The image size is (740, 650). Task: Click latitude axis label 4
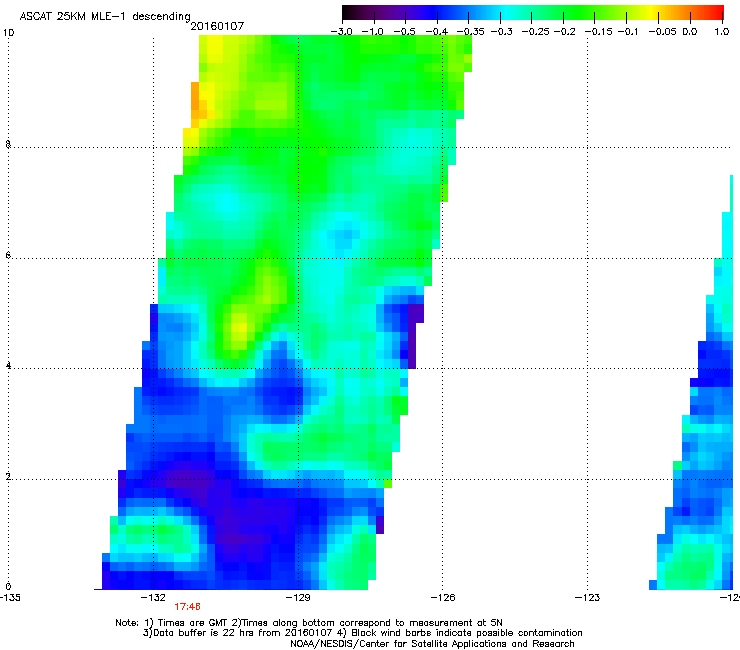pyautogui.click(x=8, y=366)
